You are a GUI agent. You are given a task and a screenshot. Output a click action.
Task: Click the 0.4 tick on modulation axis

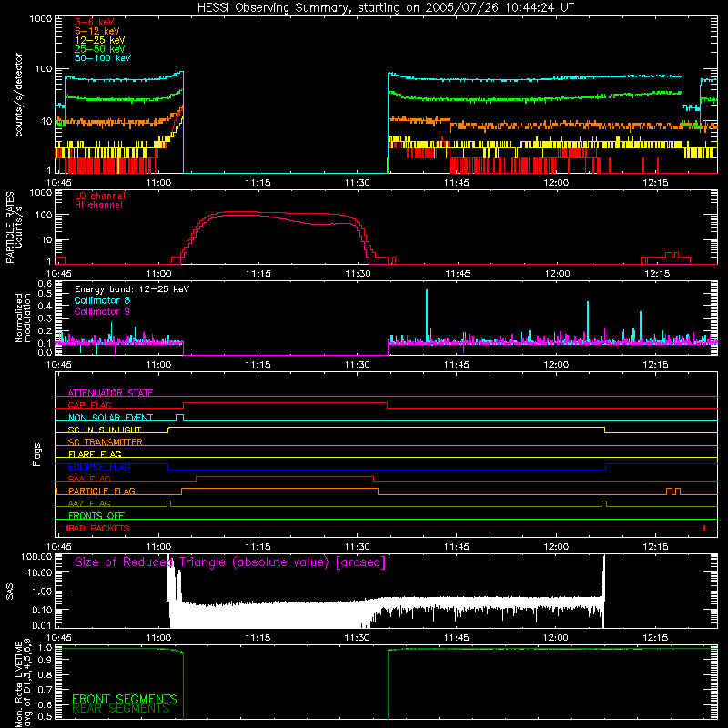coord(45,306)
